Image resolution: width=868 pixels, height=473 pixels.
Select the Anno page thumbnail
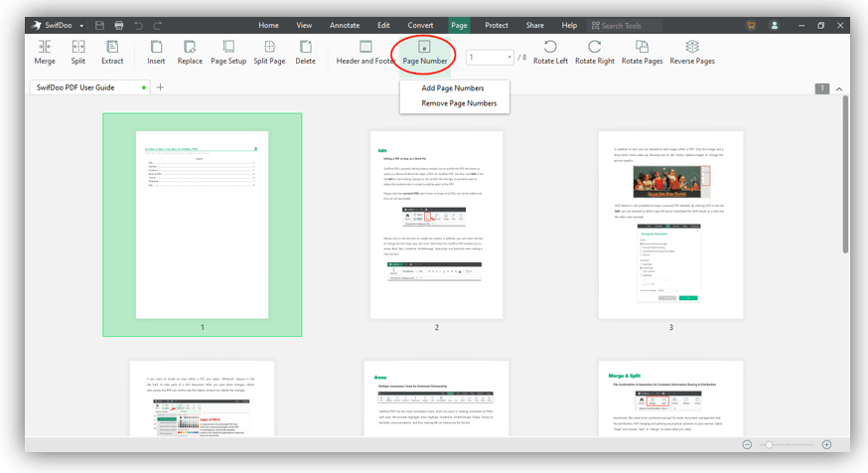pos(436,398)
